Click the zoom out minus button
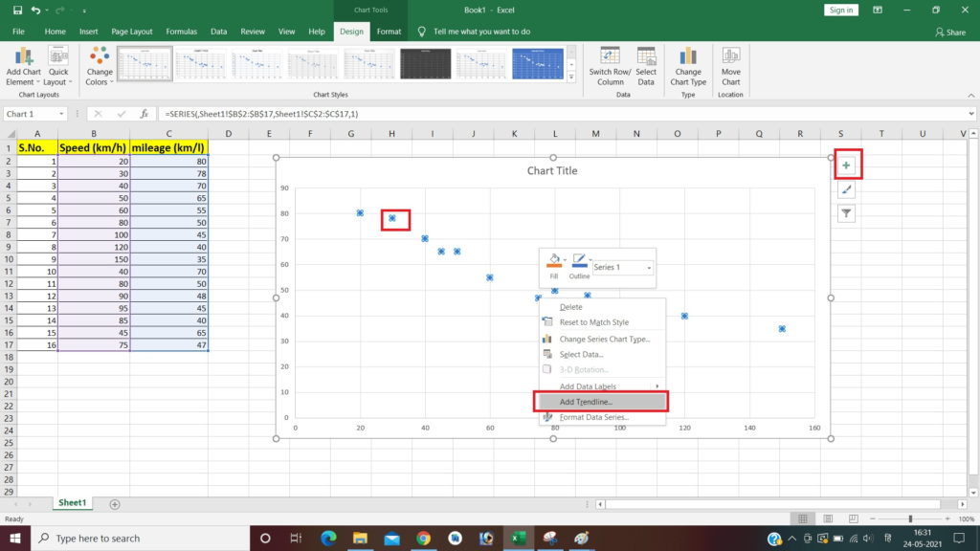The image size is (980, 551). (x=873, y=519)
